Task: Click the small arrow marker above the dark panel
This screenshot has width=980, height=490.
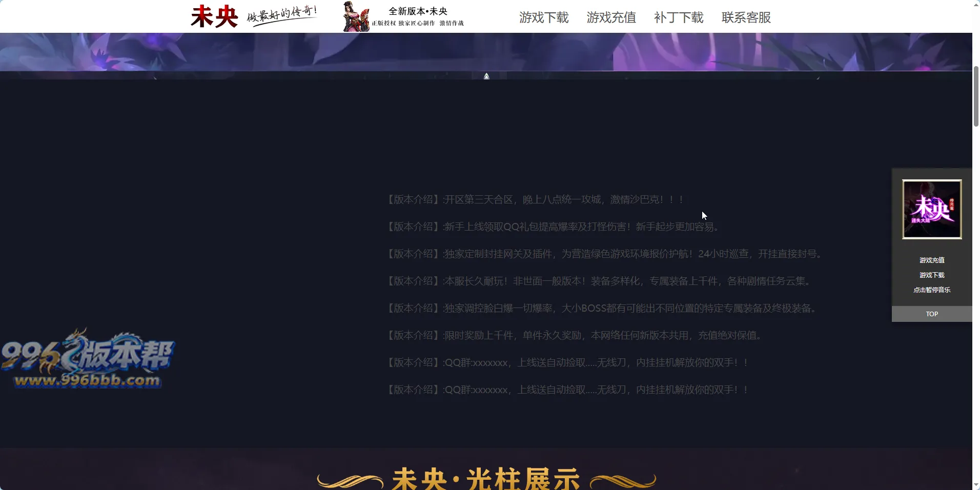Action: click(486, 76)
